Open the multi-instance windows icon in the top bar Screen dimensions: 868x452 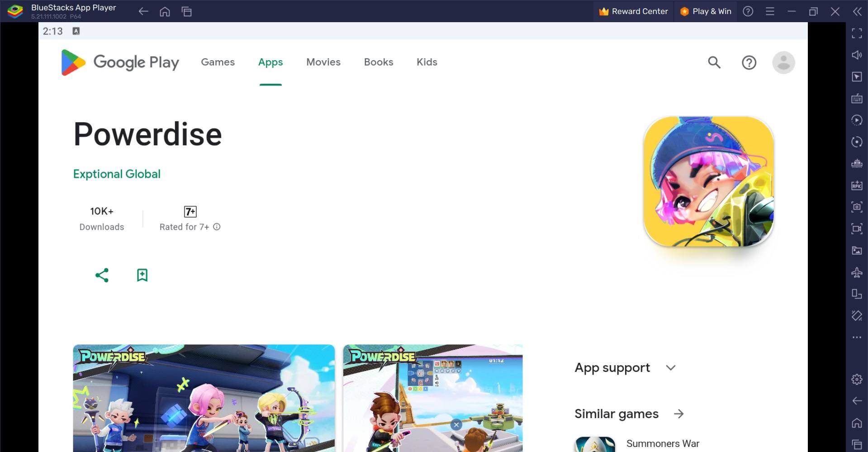tap(186, 11)
